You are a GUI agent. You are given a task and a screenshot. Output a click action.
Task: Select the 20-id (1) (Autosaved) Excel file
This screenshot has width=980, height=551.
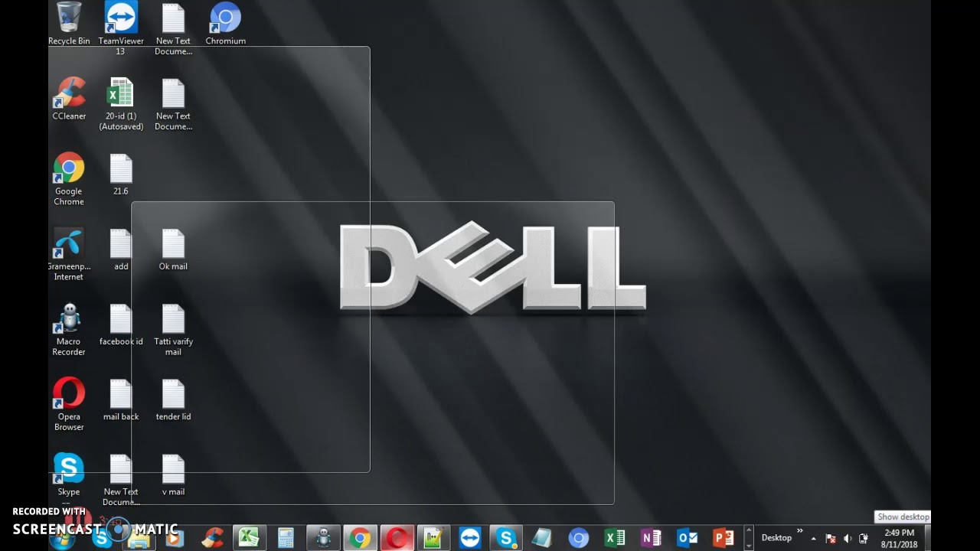[121, 104]
